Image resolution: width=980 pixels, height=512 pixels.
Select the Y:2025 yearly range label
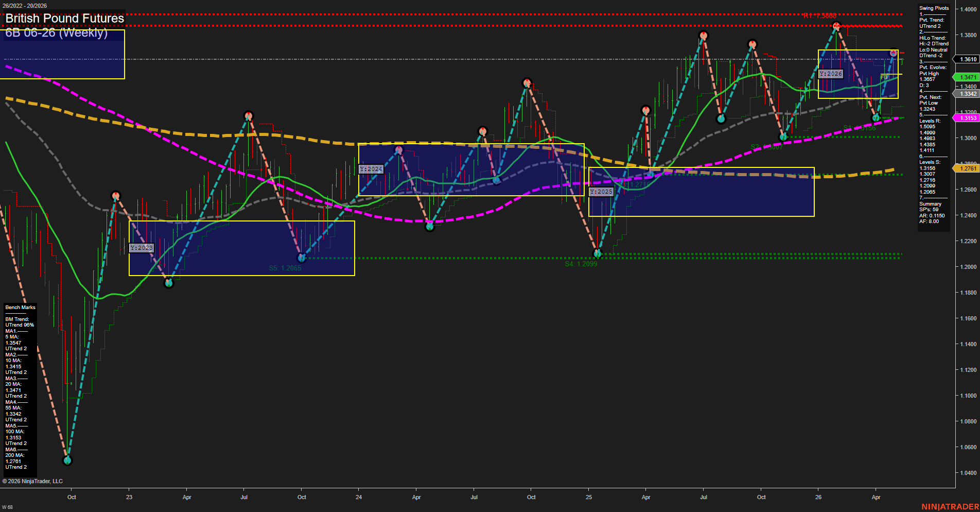pos(601,192)
